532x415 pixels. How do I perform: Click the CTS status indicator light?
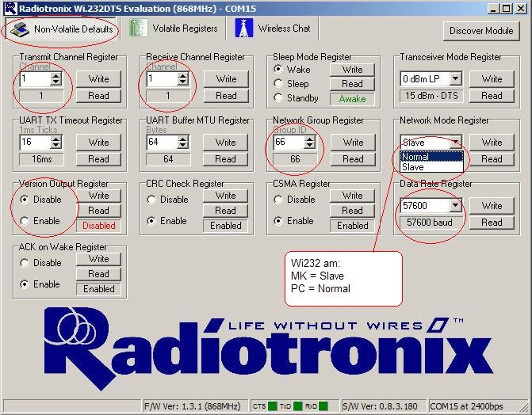(x=273, y=406)
